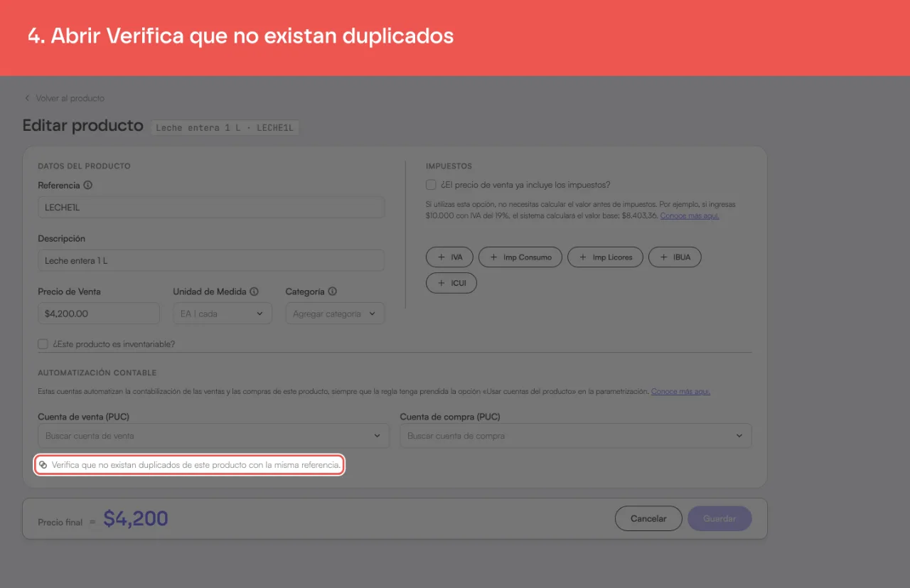Expand the Cuenta de venta (PUC) selector

click(213, 436)
